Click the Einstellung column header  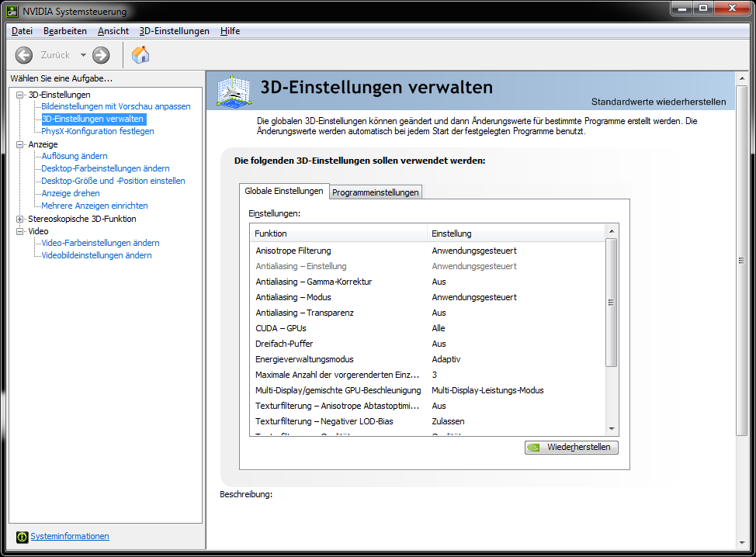tap(515, 234)
